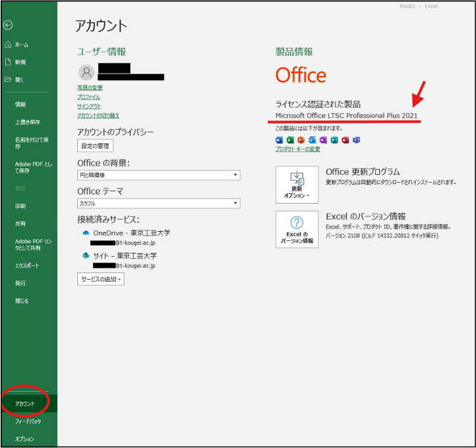The width and height of the screenshot is (476, 448).
Task: Click the Publisher app icon
Action: pyautogui.click(x=334, y=140)
